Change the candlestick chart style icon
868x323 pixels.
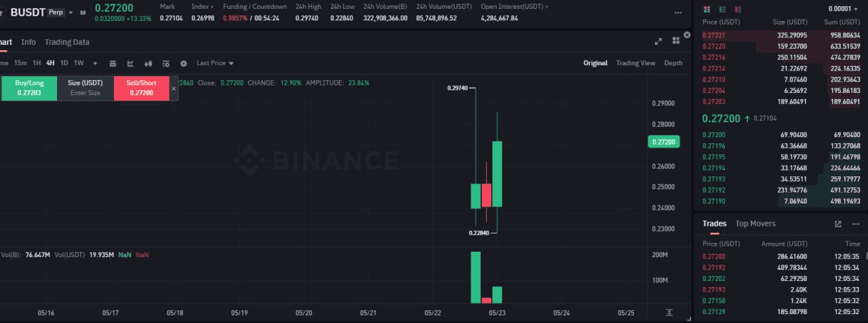point(149,63)
